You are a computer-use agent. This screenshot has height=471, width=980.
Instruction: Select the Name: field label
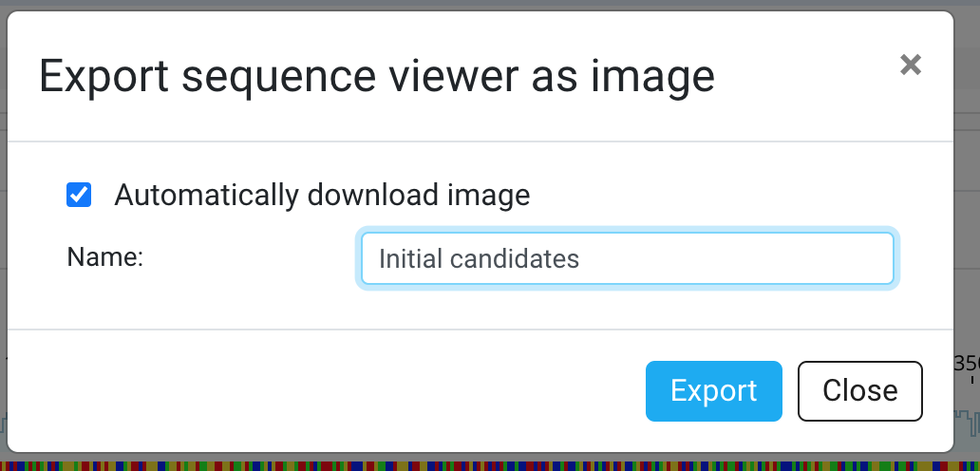point(105,256)
